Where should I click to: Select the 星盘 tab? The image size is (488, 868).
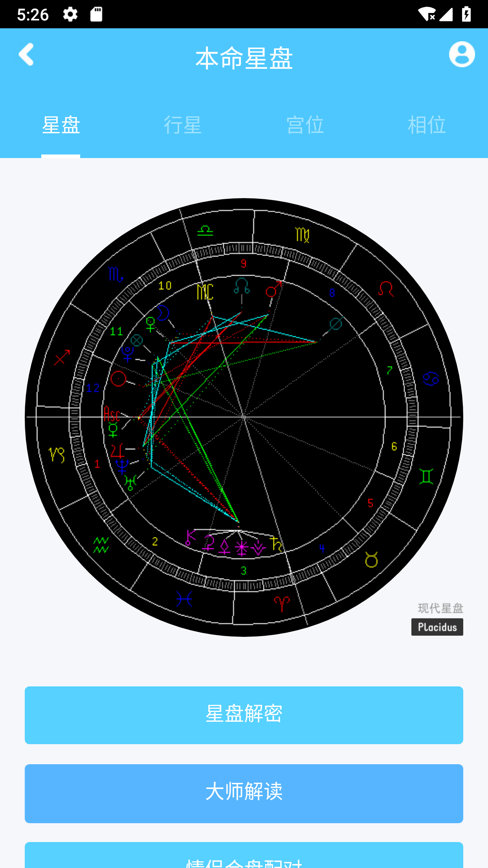pyautogui.click(x=61, y=125)
